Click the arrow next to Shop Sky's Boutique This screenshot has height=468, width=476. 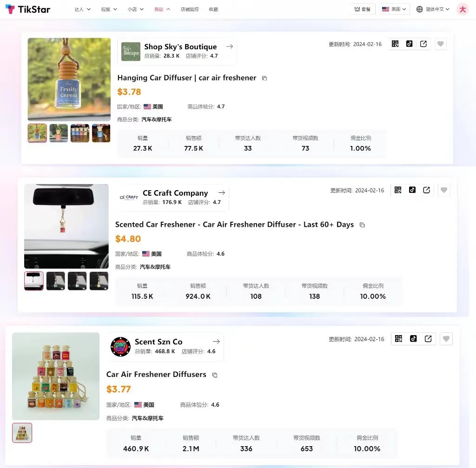[x=230, y=46]
